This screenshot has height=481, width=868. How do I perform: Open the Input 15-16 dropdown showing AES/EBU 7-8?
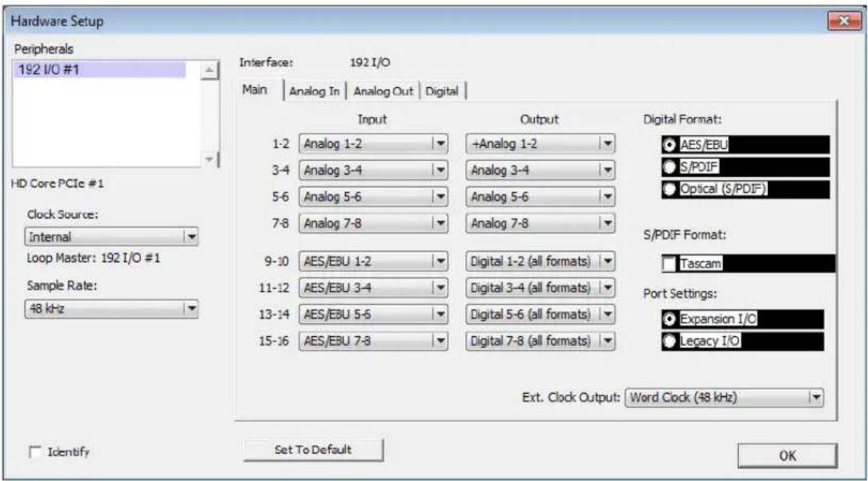tap(374, 340)
